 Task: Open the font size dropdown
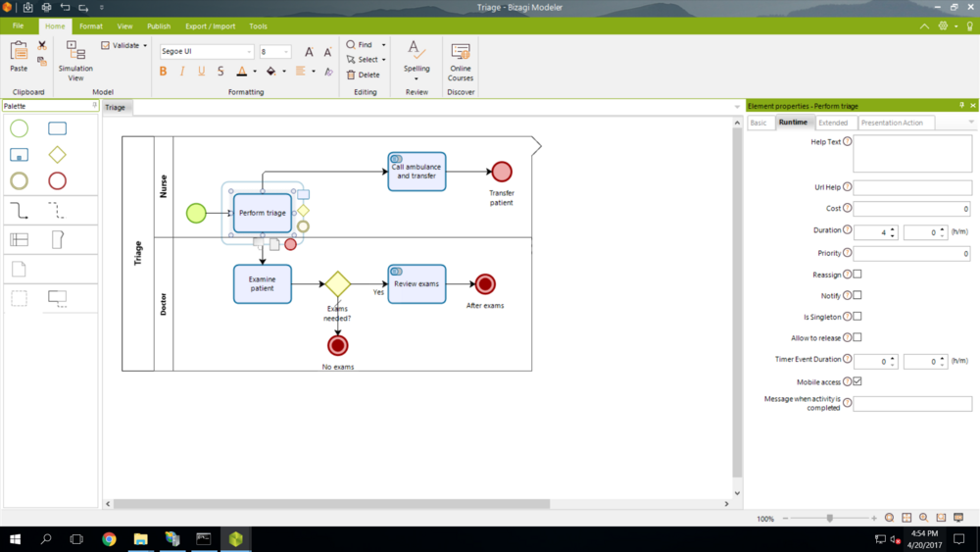coord(286,52)
